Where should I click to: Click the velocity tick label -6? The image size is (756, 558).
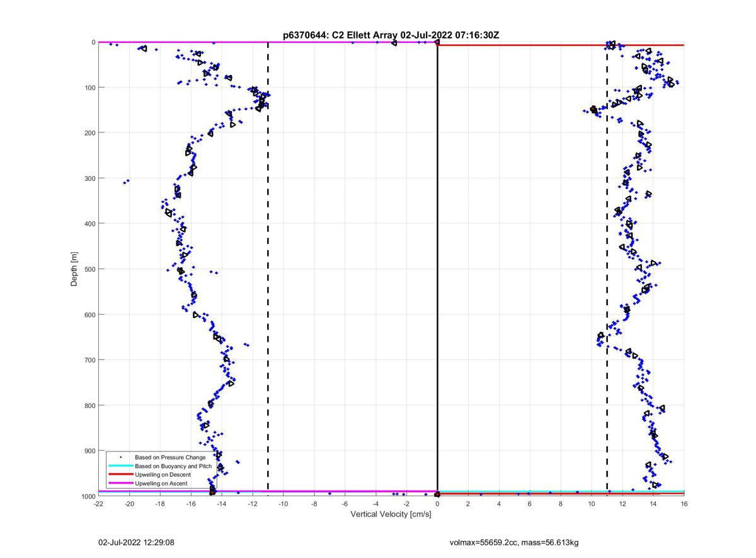coord(345,504)
